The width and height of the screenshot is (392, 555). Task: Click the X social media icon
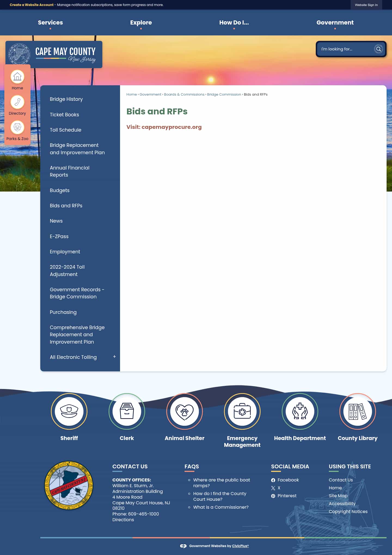[x=273, y=488]
